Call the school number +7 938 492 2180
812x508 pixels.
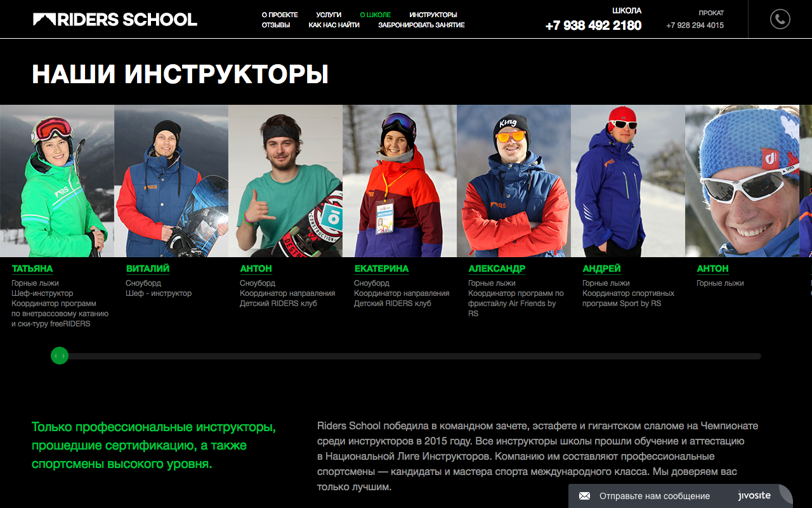click(593, 25)
